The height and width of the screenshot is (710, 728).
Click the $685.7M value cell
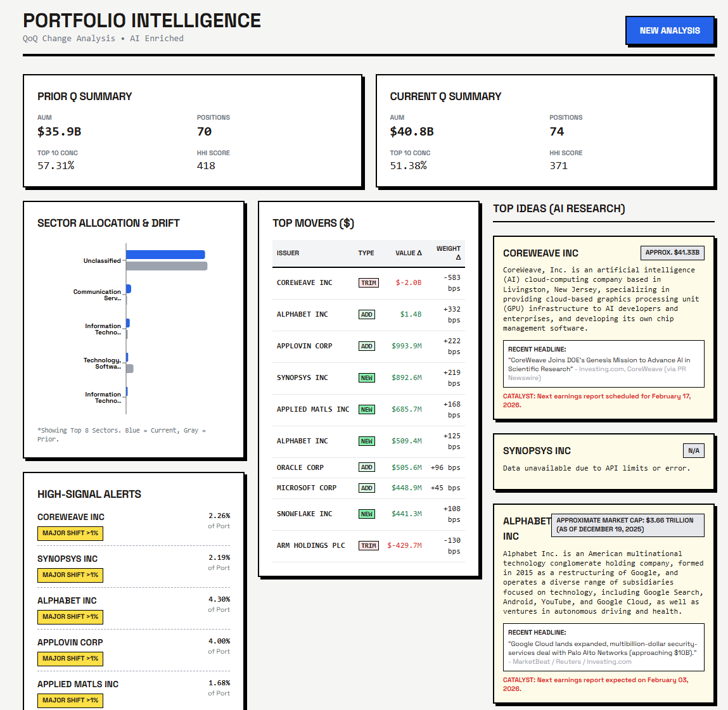[407, 409]
